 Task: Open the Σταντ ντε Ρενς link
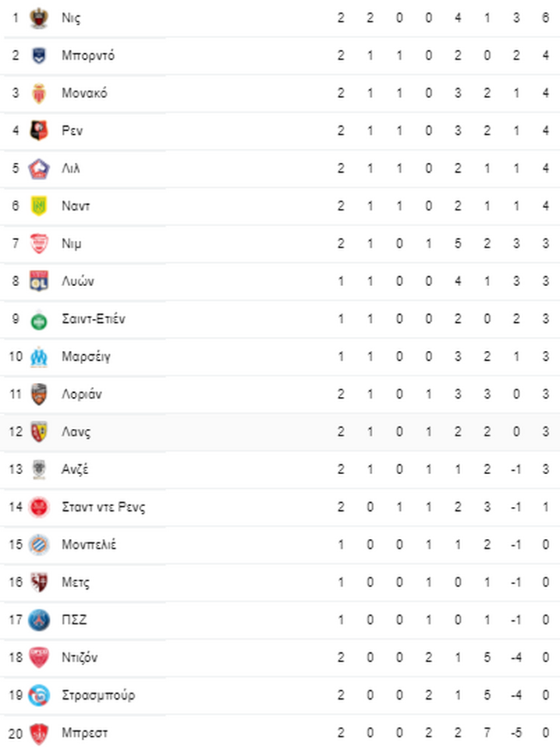[103, 508]
